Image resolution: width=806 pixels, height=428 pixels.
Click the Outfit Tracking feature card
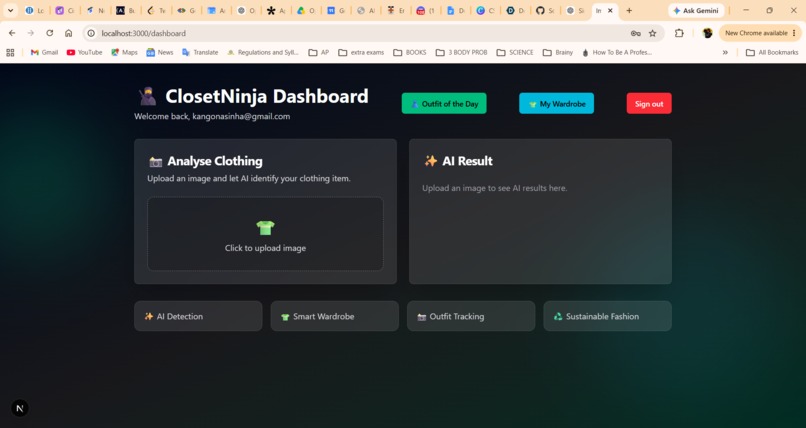pos(471,316)
